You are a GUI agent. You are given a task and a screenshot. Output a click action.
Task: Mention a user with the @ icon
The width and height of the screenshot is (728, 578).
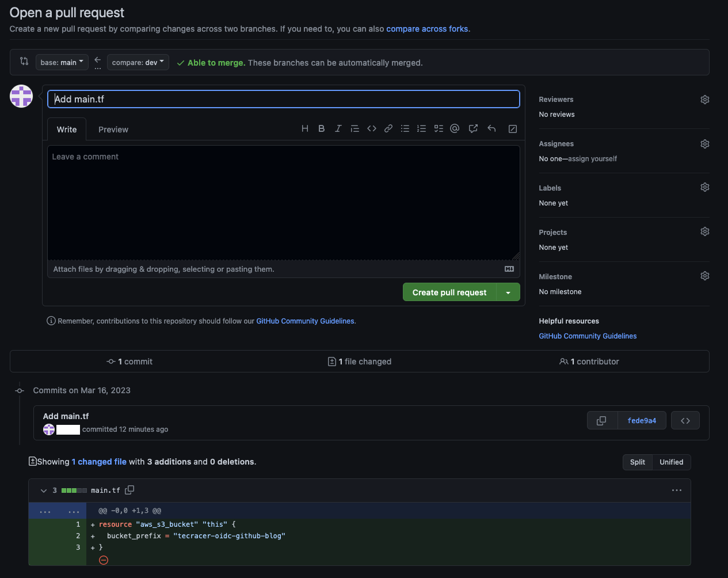[455, 128]
